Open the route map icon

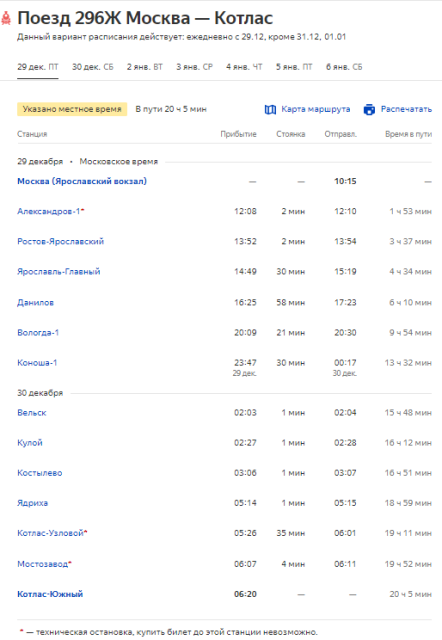click(x=270, y=109)
